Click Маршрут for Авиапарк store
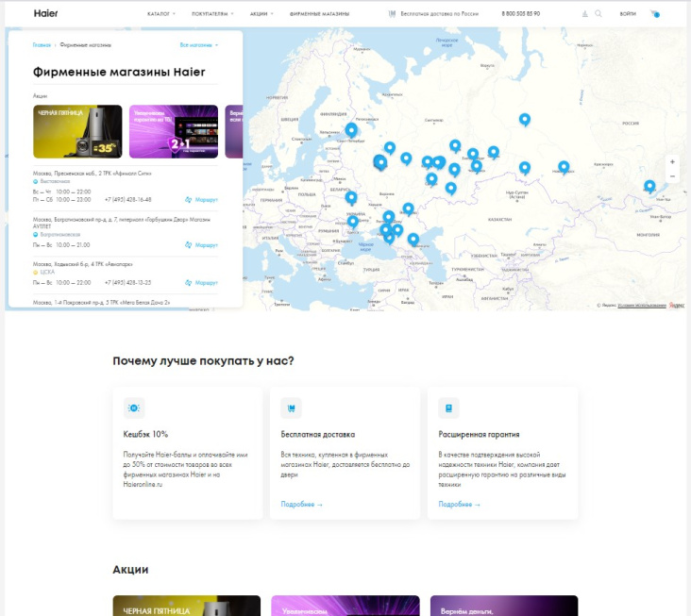The image size is (691, 616). (201, 283)
